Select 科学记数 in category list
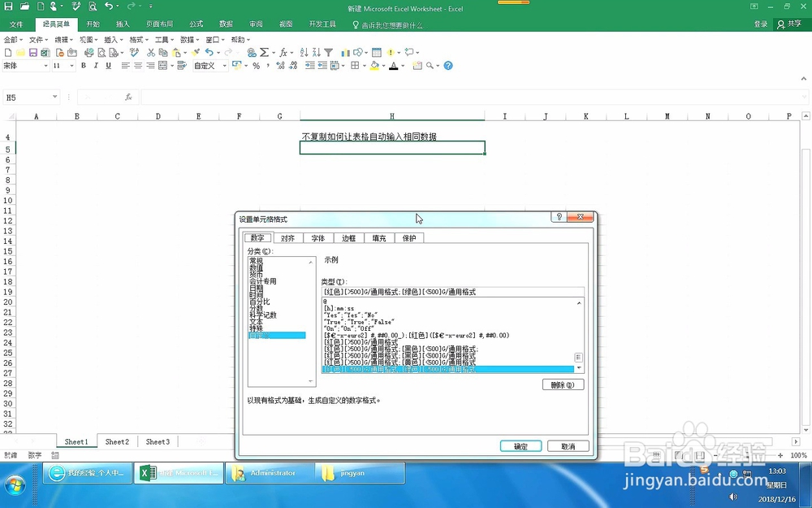The height and width of the screenshot is (508, 812). pyautogui.click(x=263, y=315)
